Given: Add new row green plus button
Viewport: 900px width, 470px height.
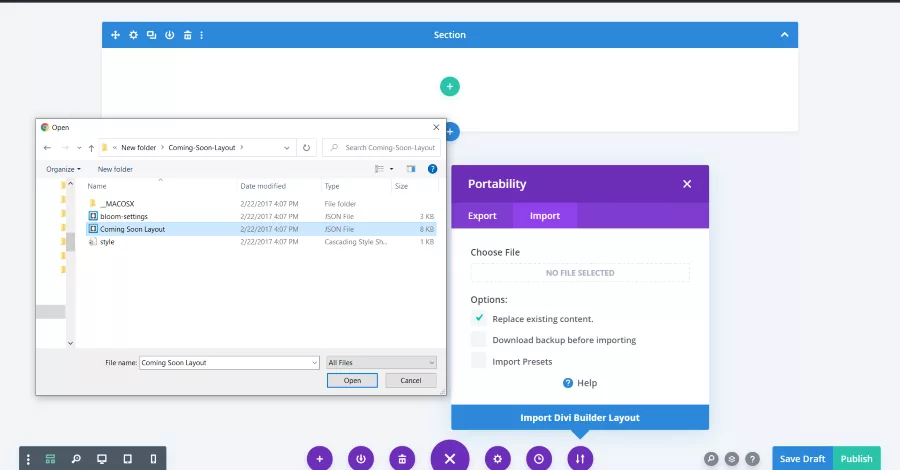Looking at the screenshot, I should click(449, 87).
